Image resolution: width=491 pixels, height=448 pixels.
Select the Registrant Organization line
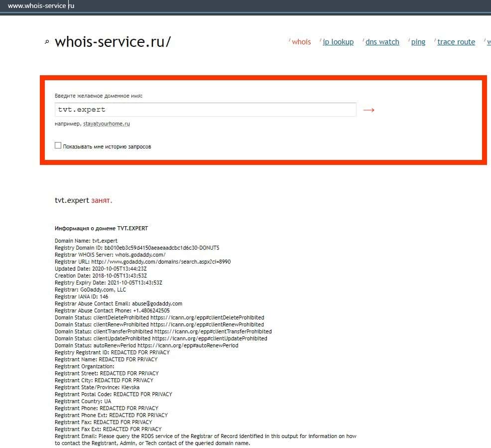point(85,366)
